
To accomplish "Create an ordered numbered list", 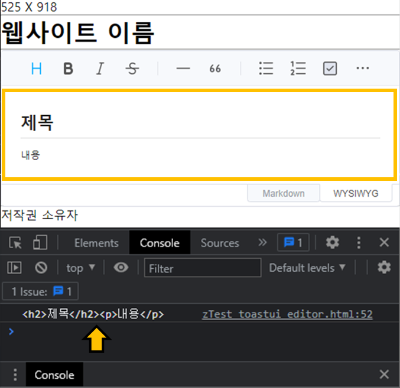I will (298, 68).
